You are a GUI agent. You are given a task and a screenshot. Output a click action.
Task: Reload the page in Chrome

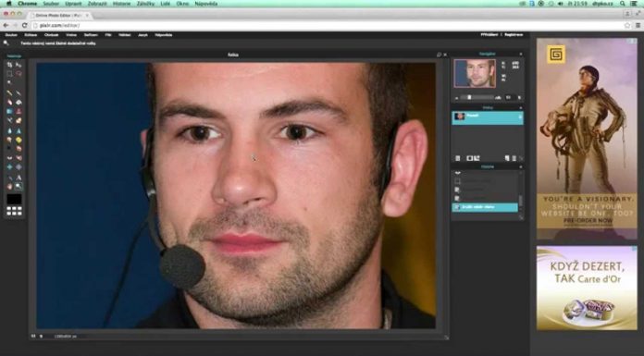[24, 26]
